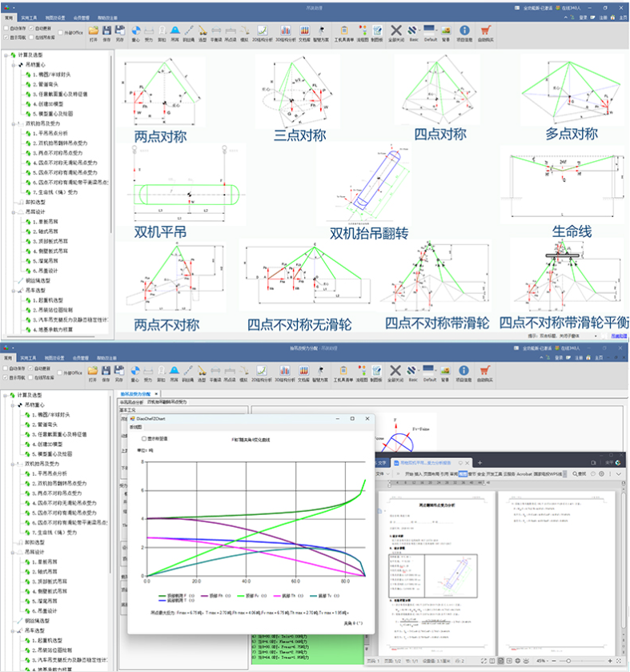Collapse the 吊耳设计 tree node in lower window
This screenshot has width=630, height=672.
point(13,553)
